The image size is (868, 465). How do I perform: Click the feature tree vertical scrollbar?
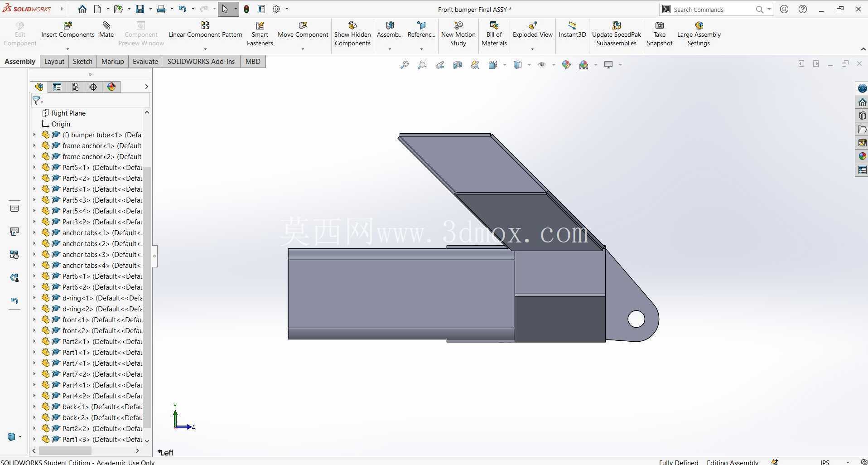point(147,297)
